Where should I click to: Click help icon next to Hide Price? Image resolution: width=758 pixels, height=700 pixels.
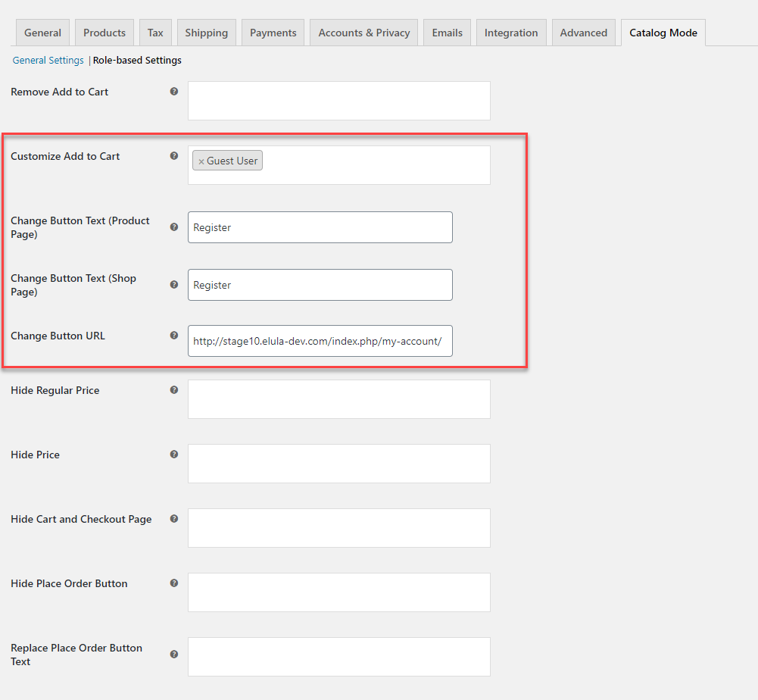[174, 455]
